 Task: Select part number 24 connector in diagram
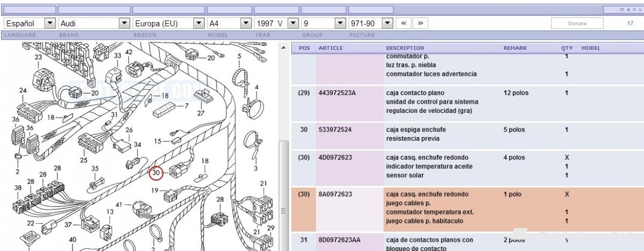(x=23, y=90)
